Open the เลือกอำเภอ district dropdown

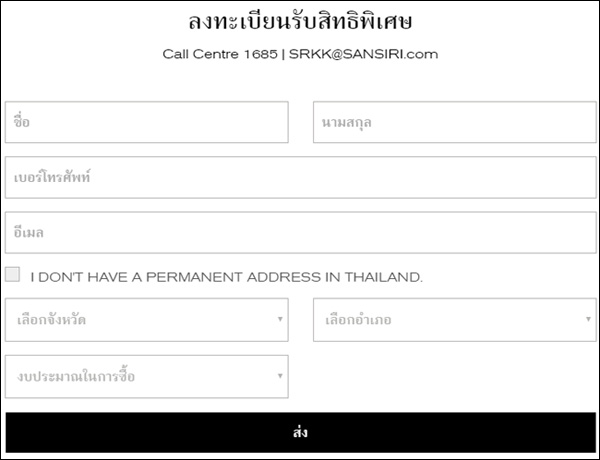point(455,320)
